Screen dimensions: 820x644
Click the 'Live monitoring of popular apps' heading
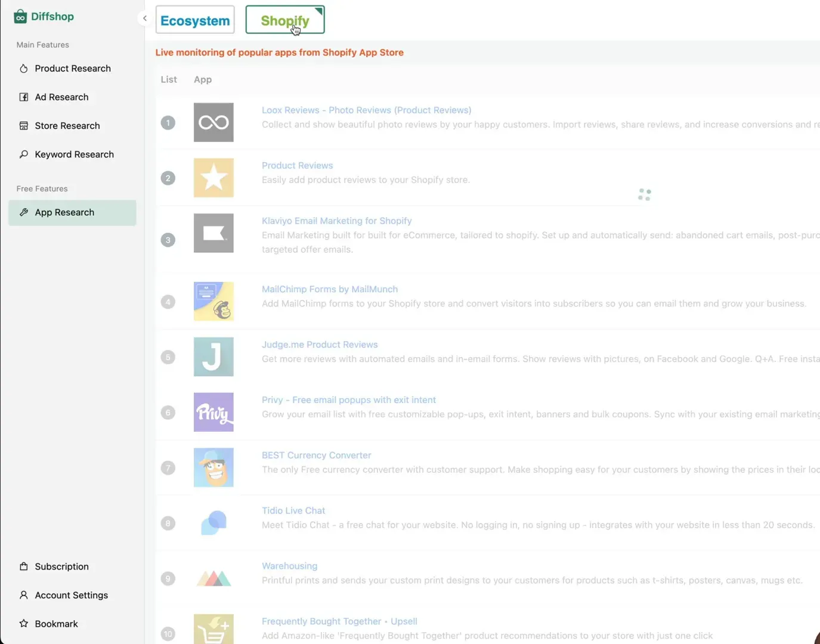pos(280,52)
